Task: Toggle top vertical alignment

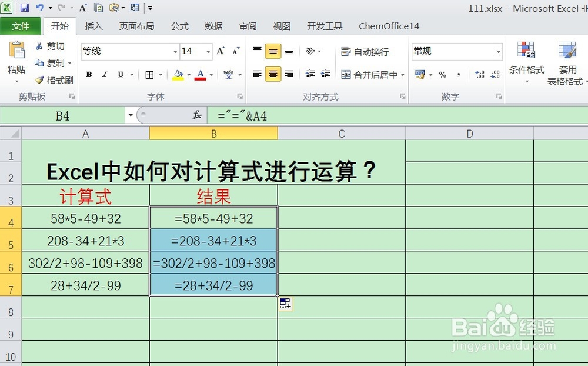Action: tap(258, 51)
